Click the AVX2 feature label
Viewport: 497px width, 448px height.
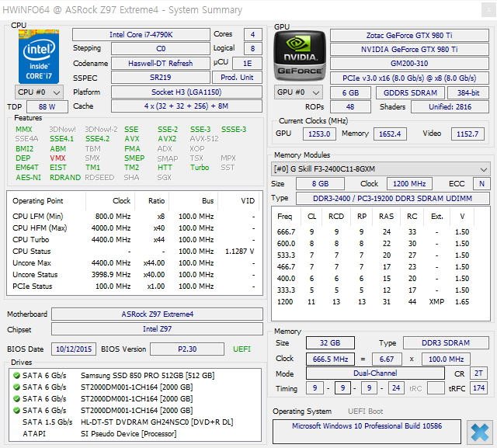click(x=167, y=139)
